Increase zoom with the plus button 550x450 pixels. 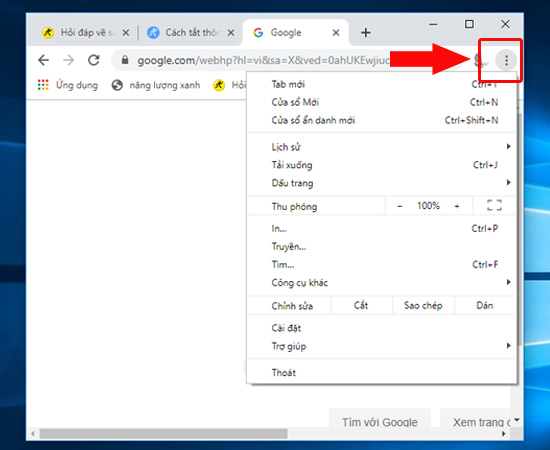click(457, 206)
